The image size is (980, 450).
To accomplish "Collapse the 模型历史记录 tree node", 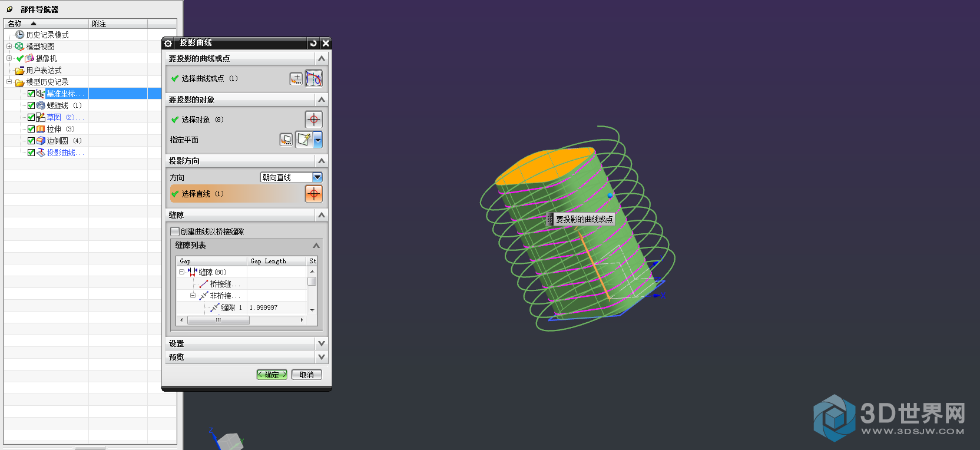I will pyautogui.click(x=9, y=81).
